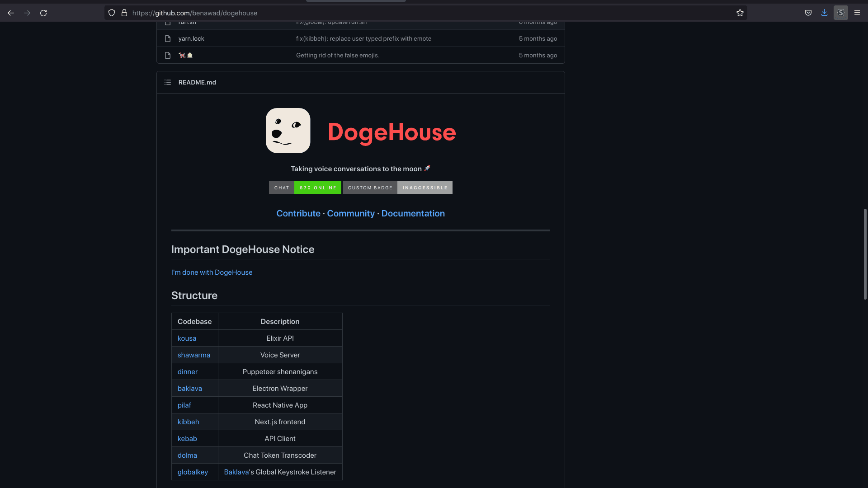This screenshot has height=488, width=868.
Task: Click the chat 670 online badge
Action: [305, 188]
